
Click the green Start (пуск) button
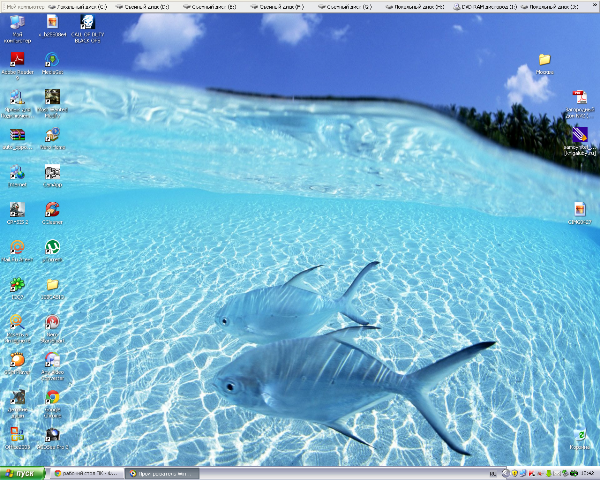24,472
